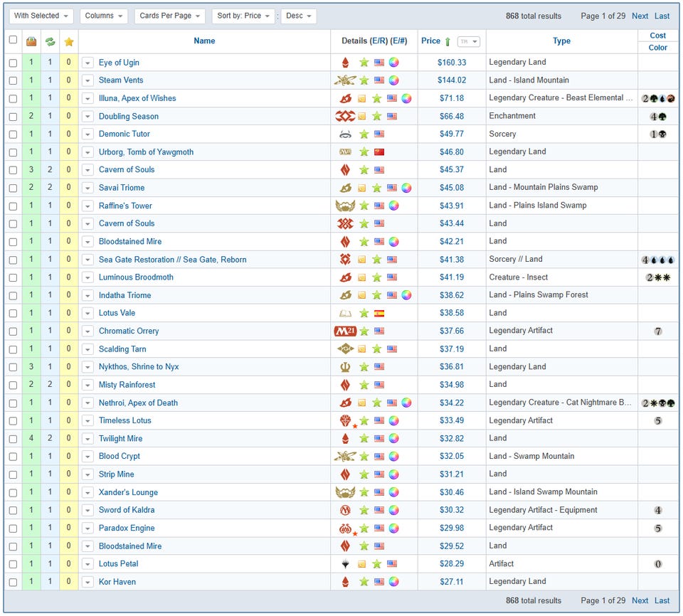Viewport: 683px width, 616px height.
Task: Click the green star for Luminous Broodmoth
Action: click(377, 277)
